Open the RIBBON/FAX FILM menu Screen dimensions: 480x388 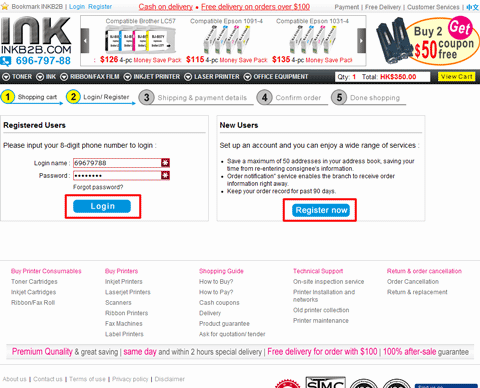click(x=89, y=77)
